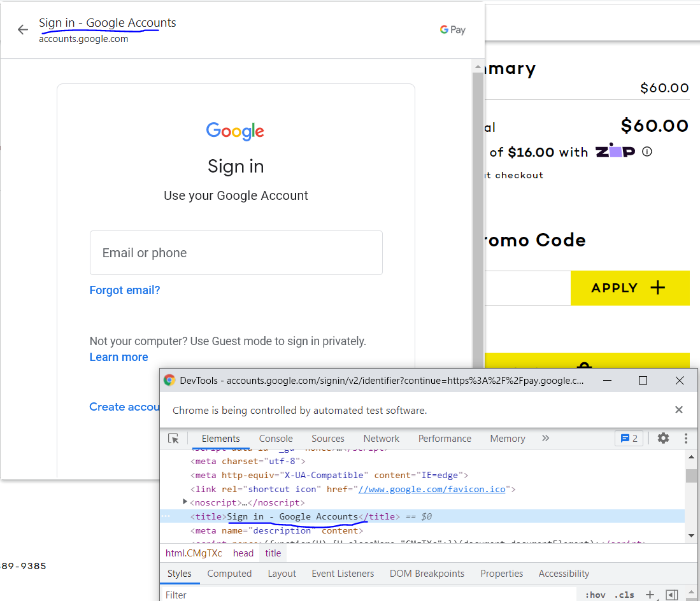Select the meta name description row
The height and width of the screenshot is (601, 700).
pyautogui.click(x=422, y=530)
